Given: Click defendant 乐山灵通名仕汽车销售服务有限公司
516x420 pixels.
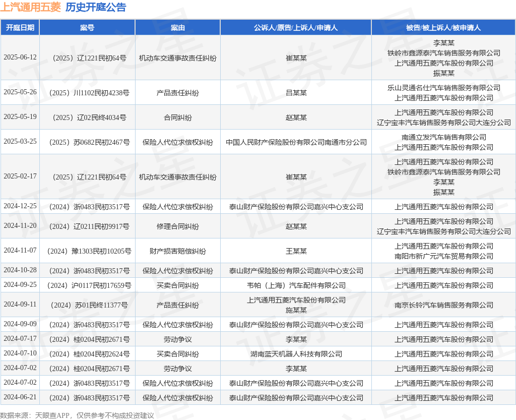Looking at the screenshot, I should (443, 88).
